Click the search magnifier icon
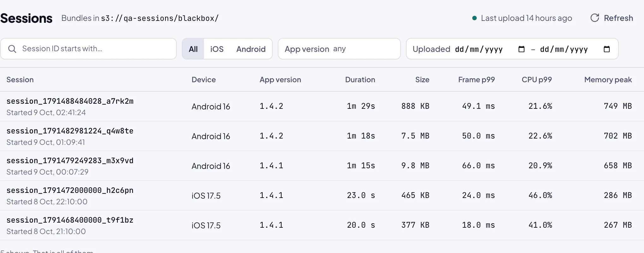 point(12,49)
